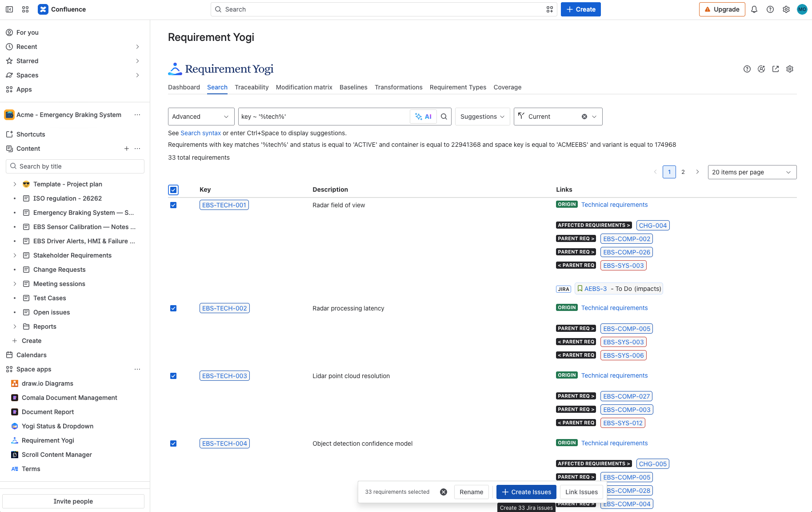Open the search bar filter icon

pyautogui.click(x=550, y=9)
